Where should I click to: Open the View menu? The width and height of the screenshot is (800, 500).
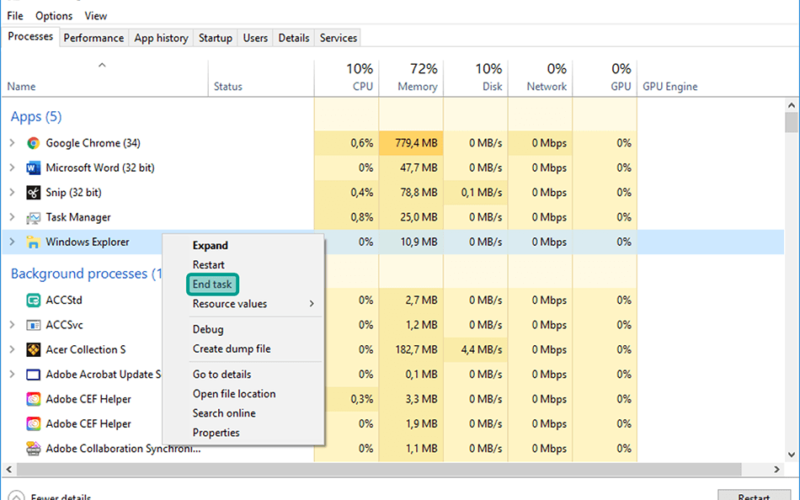tap(95, 16)
